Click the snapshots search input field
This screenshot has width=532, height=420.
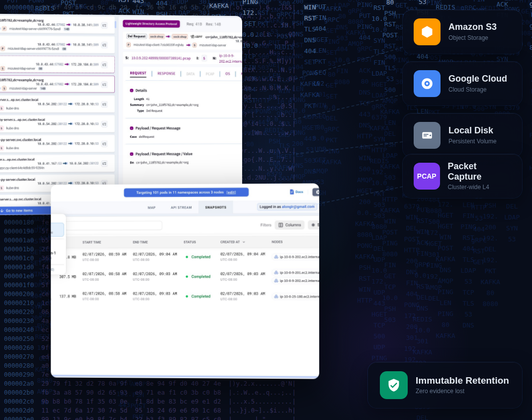(x=114, y=225)
